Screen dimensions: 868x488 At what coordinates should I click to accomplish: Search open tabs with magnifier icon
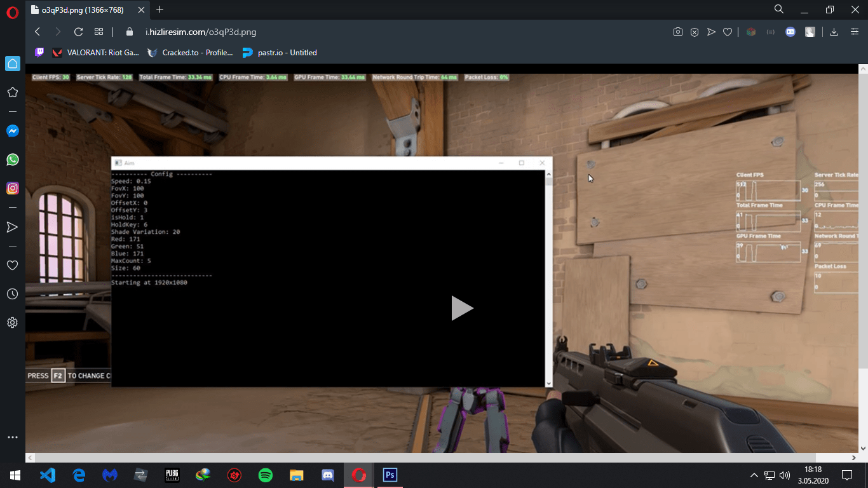[x=779, y=9]
